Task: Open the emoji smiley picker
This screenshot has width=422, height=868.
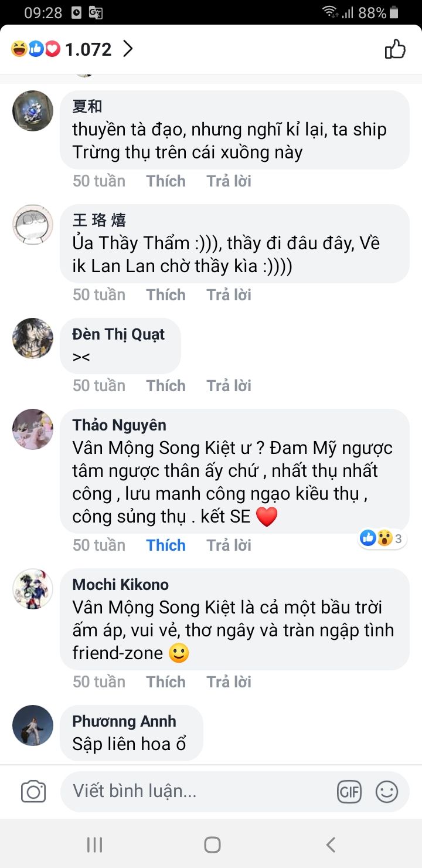Action: coord(387,792)
